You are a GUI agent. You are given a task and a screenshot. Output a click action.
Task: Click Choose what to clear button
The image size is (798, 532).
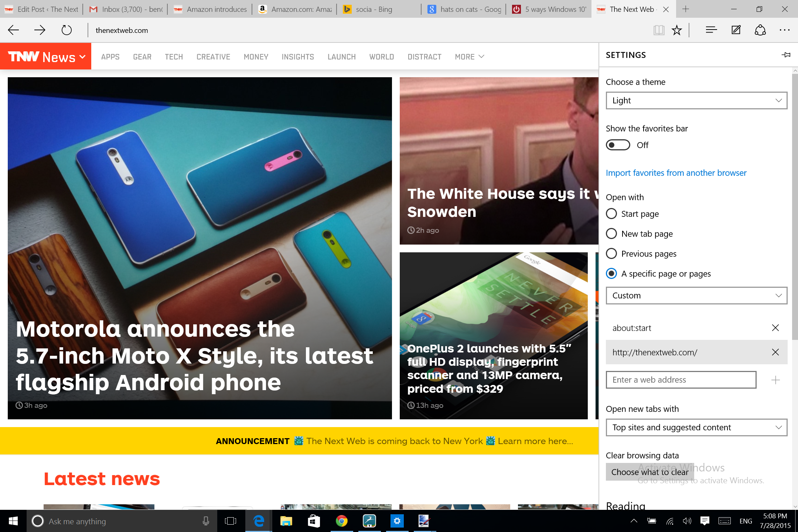pos(650,472)
